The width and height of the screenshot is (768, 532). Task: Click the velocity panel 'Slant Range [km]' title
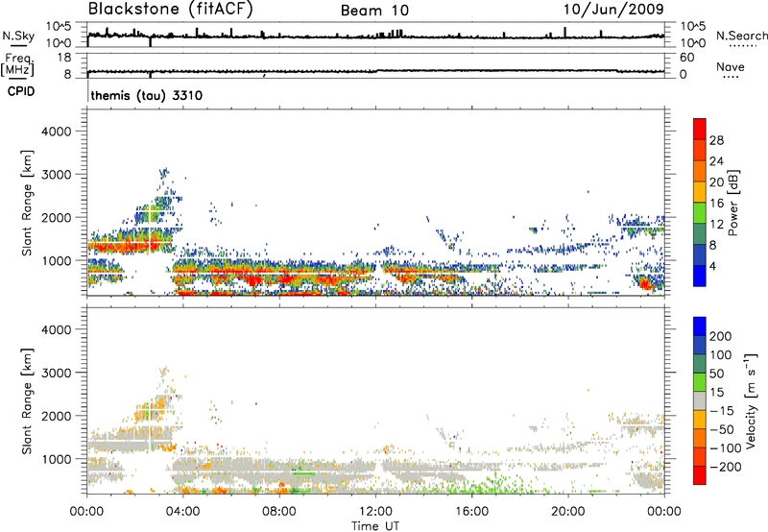[27, 400]
